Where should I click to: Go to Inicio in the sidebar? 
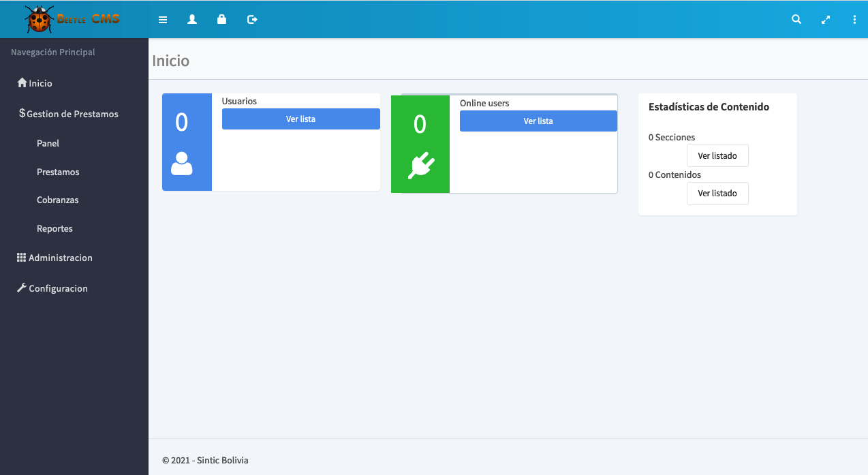coord(40,83)
